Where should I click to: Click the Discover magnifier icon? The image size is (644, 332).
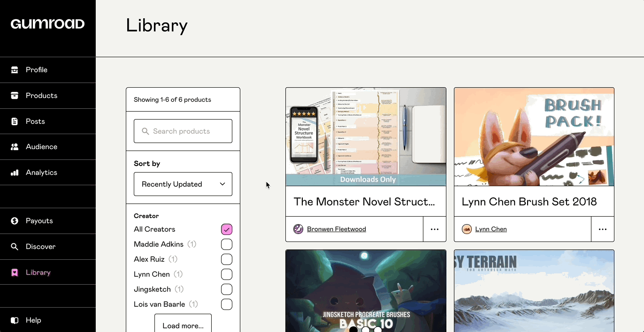[x=15, y=247]
